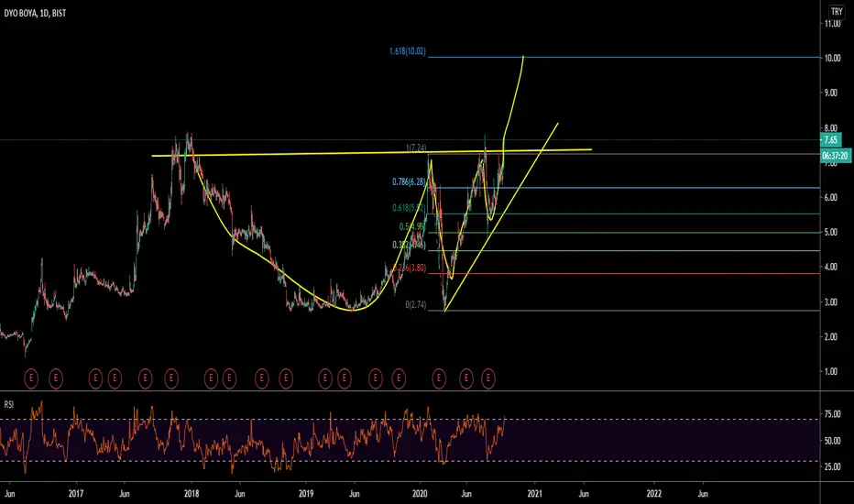Click the 1.00 price axis value
Screen dimensions: 854x504
pyautogui.click(x=830, y=372)
